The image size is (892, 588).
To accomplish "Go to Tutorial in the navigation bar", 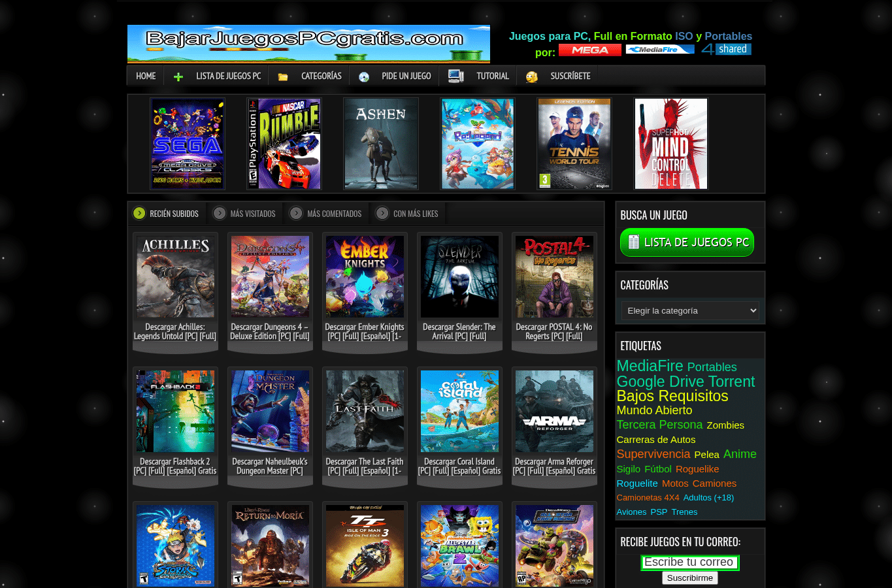I will coord(493,76).
